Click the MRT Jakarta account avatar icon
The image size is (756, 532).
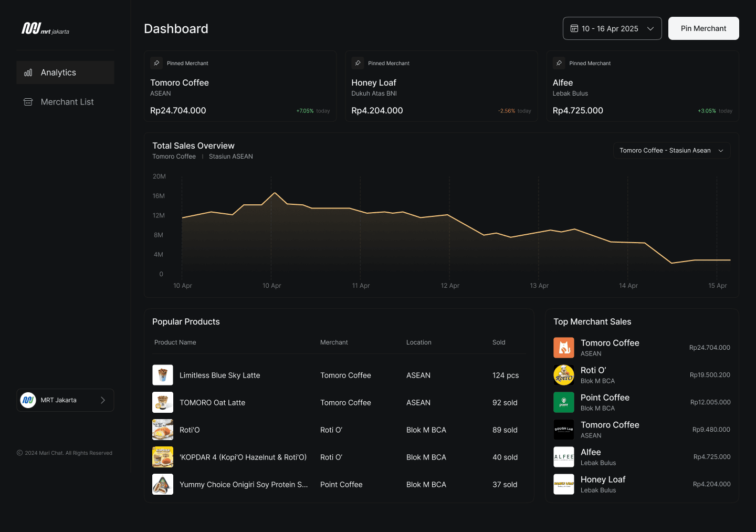pos(28,400)
